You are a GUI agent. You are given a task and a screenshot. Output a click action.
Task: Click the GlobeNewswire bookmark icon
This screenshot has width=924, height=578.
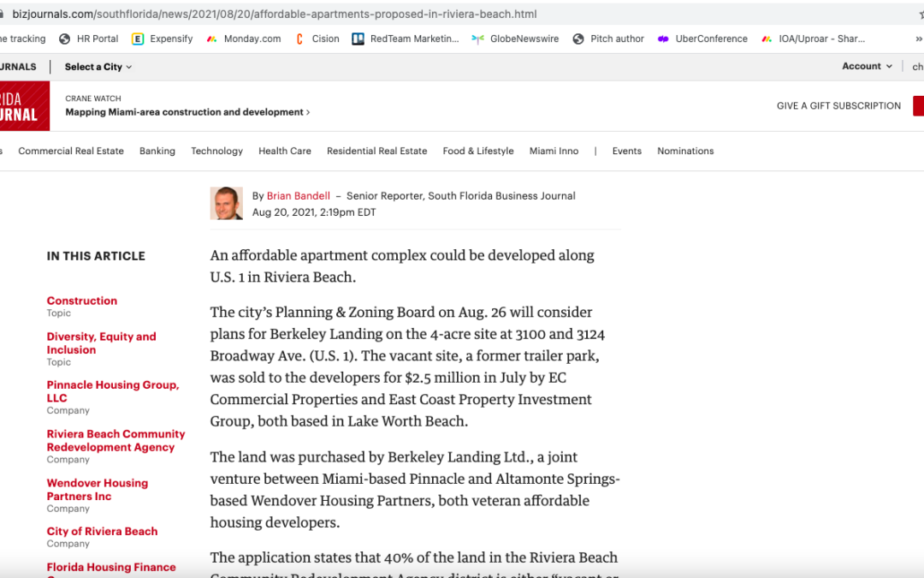[x=478, y=39]
